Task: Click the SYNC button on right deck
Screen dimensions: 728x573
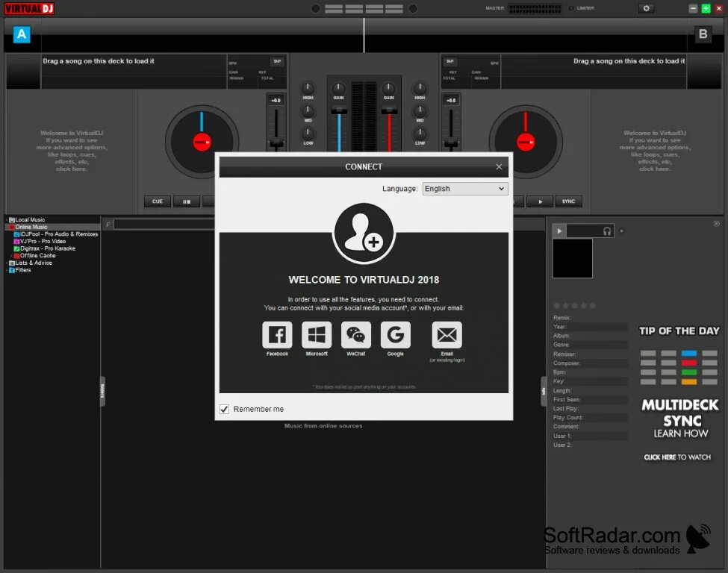Action: click(x=568, y=201)
